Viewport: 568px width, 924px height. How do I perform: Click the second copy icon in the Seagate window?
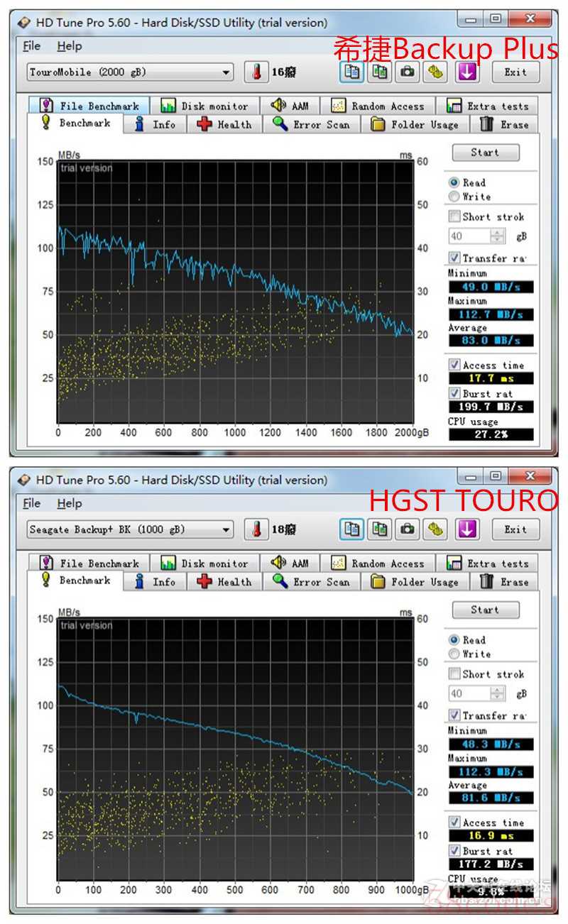pyautogui.click(x=381, y=529)
